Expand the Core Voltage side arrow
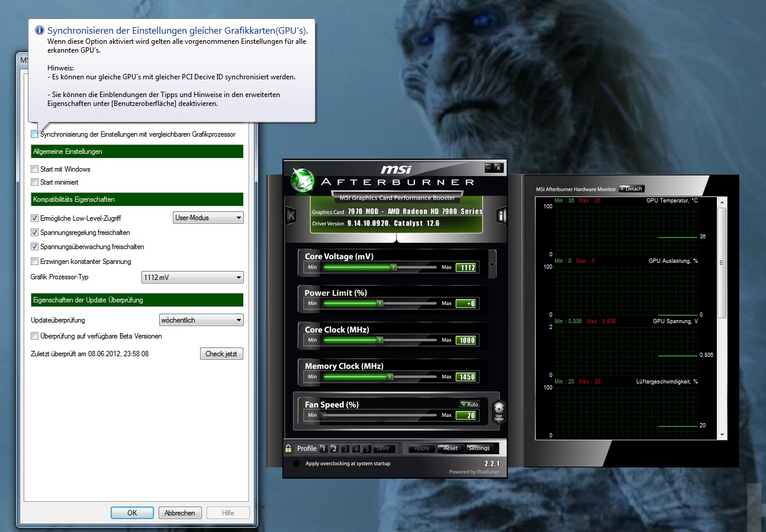Image resolution: width=766 pixels, height=532 pixels. click(493, 265)
